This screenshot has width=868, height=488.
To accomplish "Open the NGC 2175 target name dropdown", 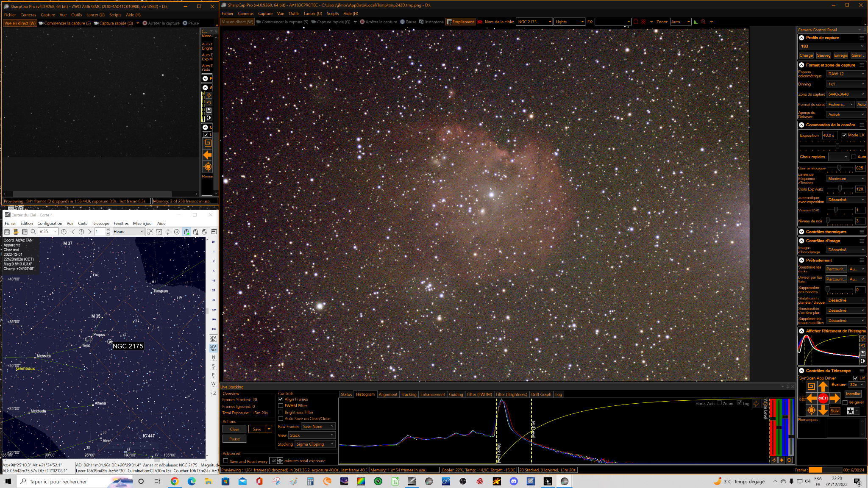I will click(x=534, y=22).
